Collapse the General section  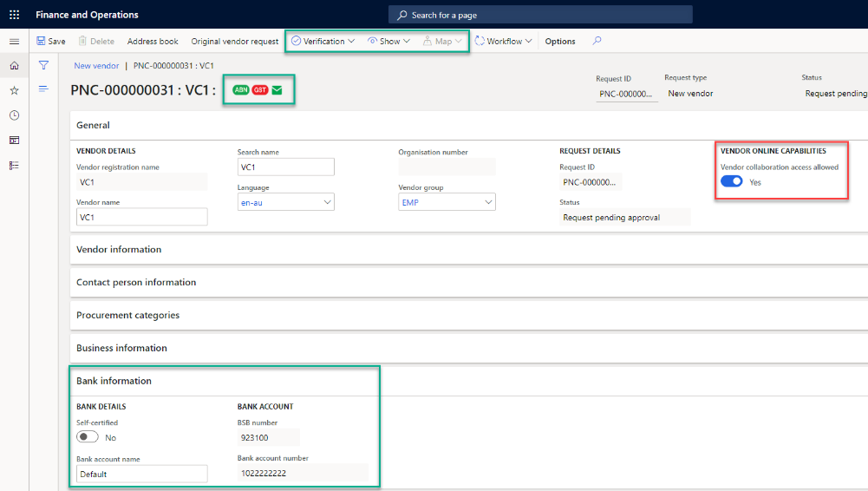pos(468,125)
